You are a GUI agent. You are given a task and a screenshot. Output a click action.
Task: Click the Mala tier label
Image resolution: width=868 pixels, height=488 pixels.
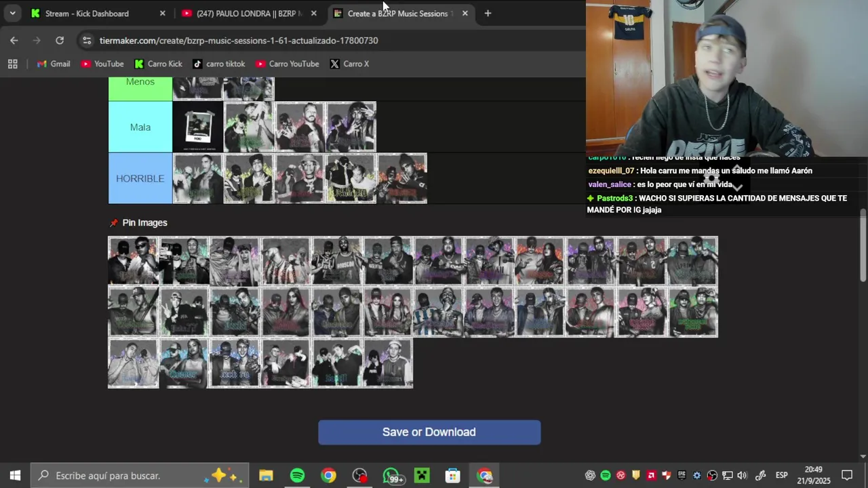coord(140,127)
